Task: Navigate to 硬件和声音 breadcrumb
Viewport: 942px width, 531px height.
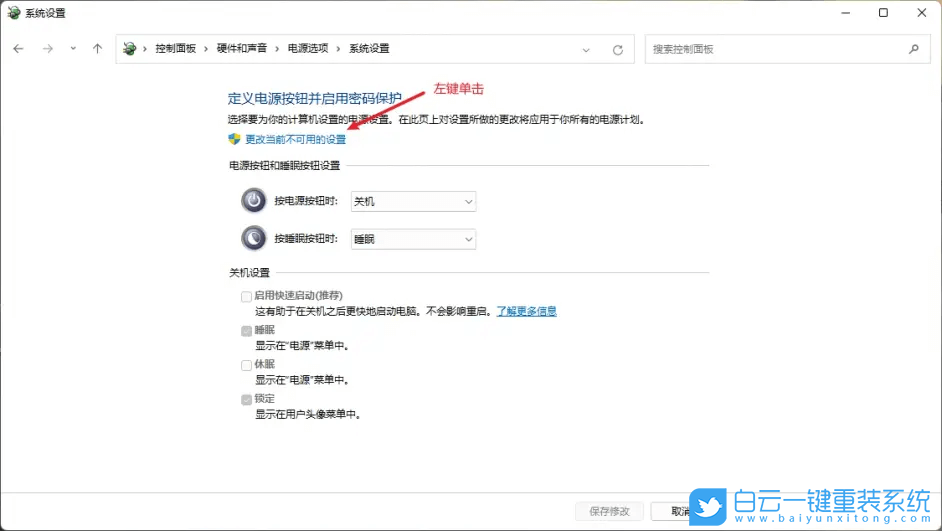Action: pos(244,49)
